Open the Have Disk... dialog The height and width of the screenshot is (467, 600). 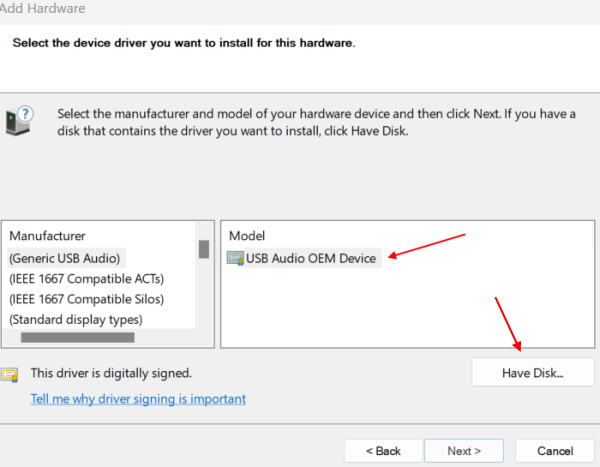(x=533, y=373)
